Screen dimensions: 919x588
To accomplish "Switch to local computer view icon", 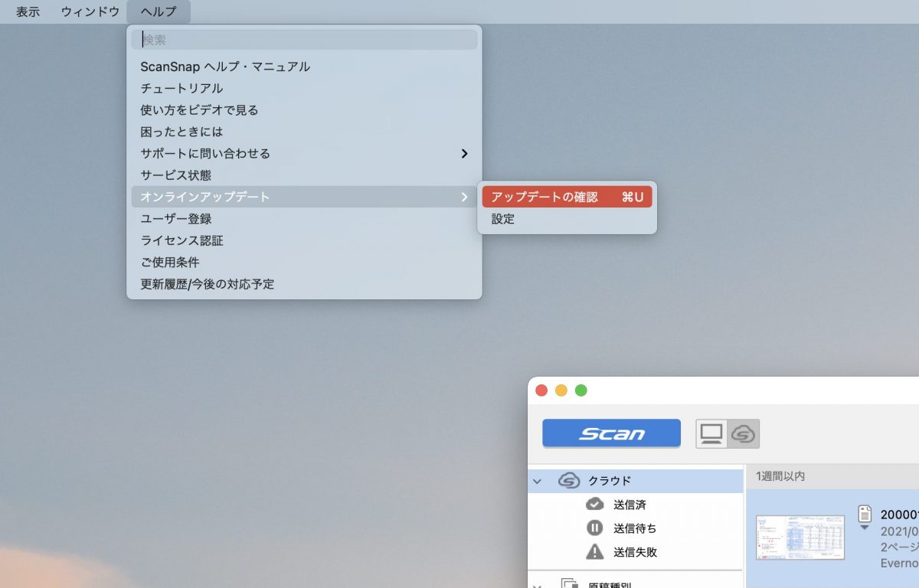I will [x=711, y=433].
